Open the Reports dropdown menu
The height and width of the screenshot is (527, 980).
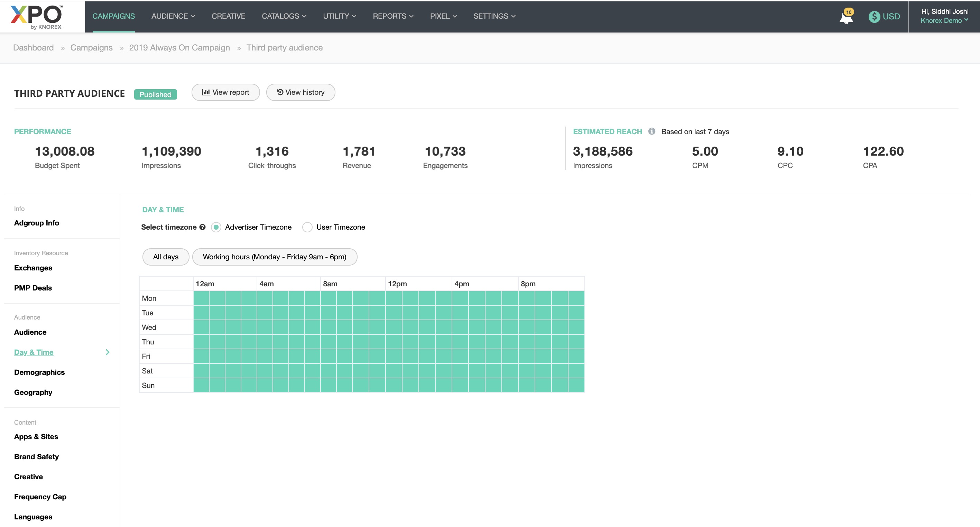(x=392, y=16)
